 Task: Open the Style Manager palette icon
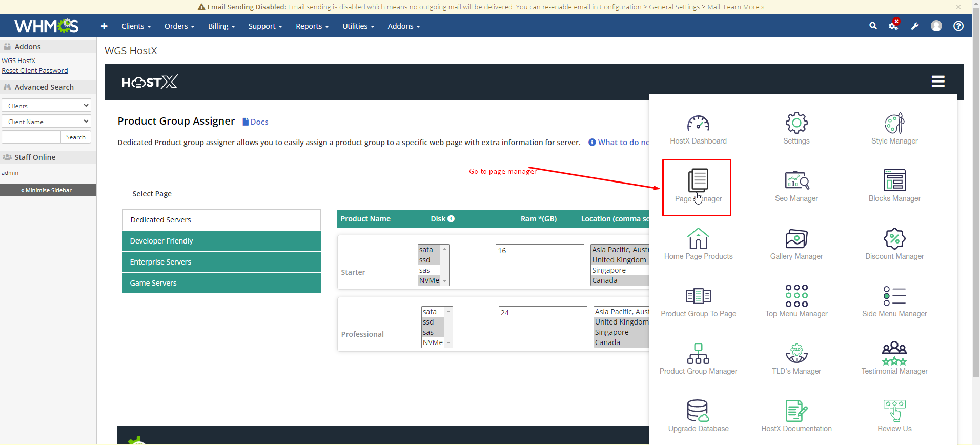(894, 124)
